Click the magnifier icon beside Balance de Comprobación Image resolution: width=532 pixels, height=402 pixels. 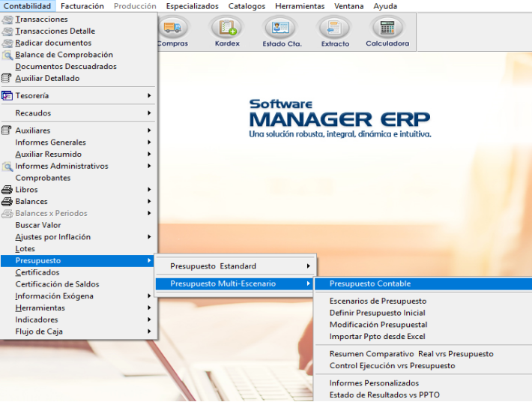click(x=7, y=55)
